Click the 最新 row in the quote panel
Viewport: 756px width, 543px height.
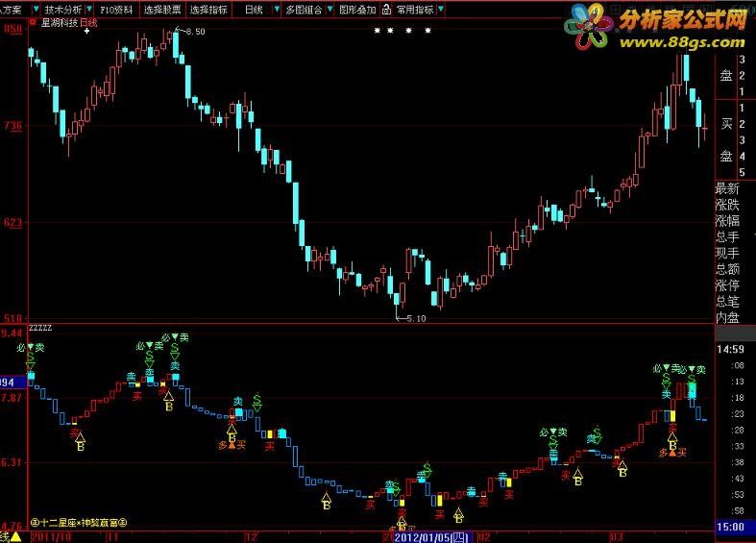(727, 188)
